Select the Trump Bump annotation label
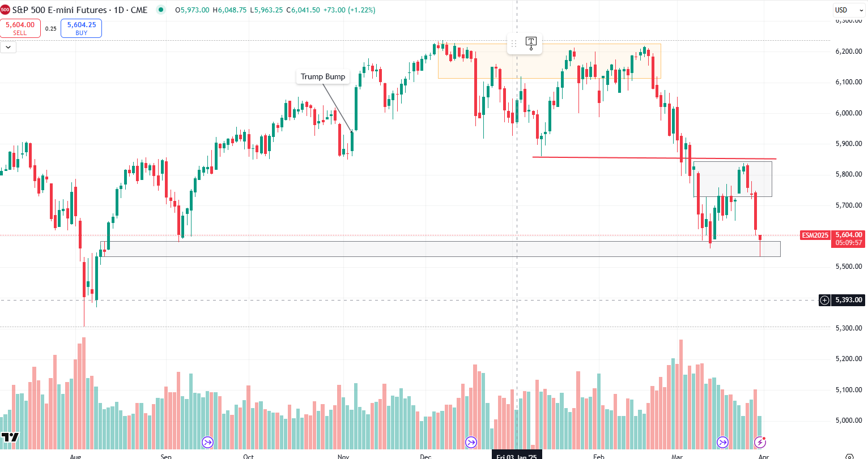868x459 pixels. coord(323,77)
